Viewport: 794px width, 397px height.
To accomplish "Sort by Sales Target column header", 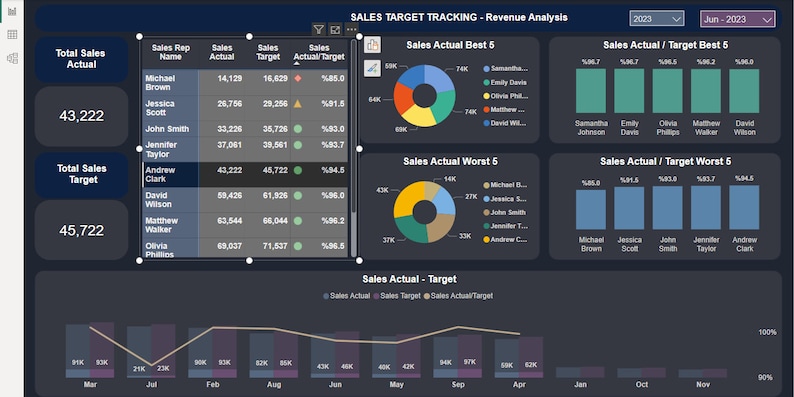I will 268,53.
